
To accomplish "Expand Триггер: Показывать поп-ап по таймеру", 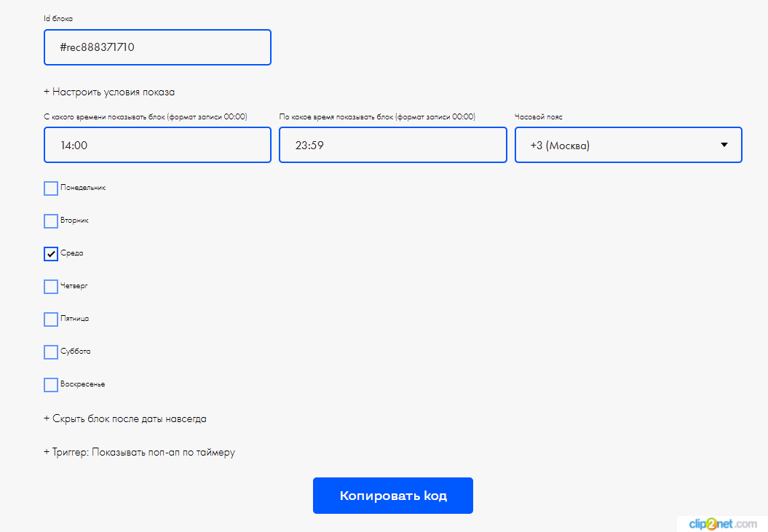I will [x=139, y=452].
